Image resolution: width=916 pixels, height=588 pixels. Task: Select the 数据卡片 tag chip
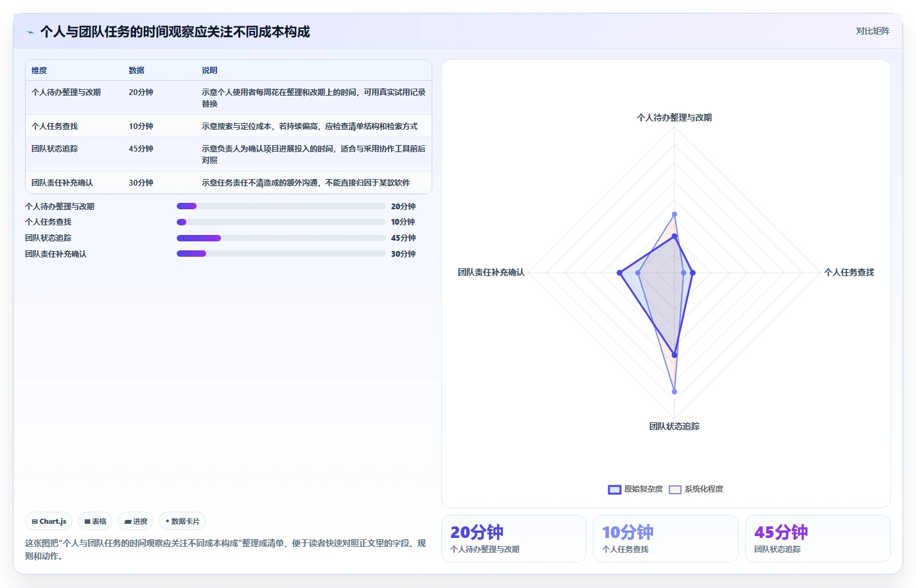(182, 521)
